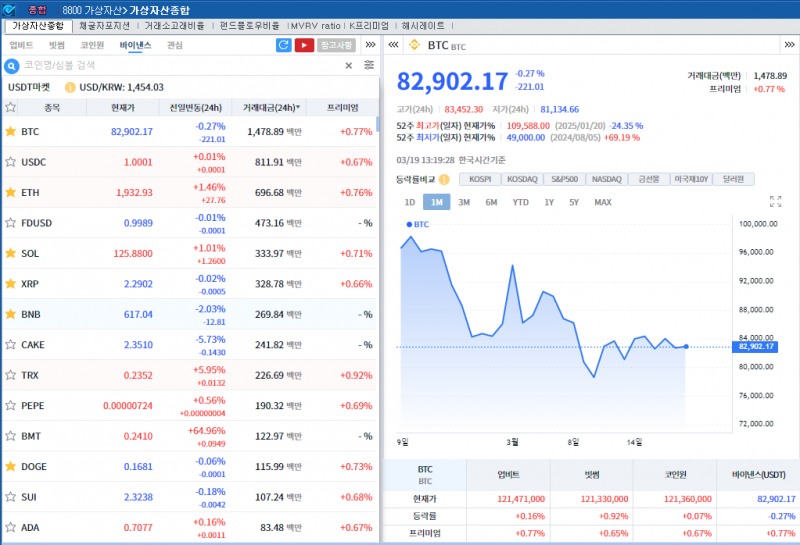Image resolution: width=800 pixels, height=545 pixels.
Task: Expand the left panel with double-arrow icon
Action: 371,45
